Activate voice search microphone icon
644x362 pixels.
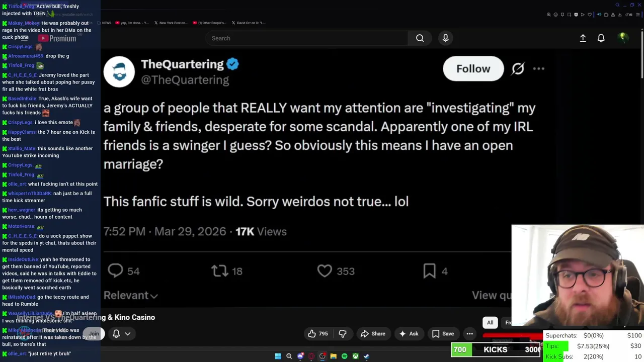445,38
